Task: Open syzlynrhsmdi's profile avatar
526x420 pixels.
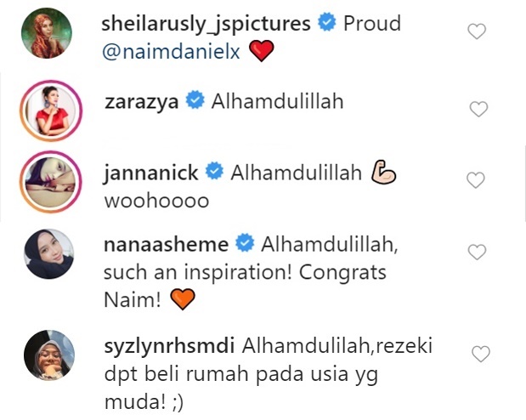Action: click(x=49, y=355)
